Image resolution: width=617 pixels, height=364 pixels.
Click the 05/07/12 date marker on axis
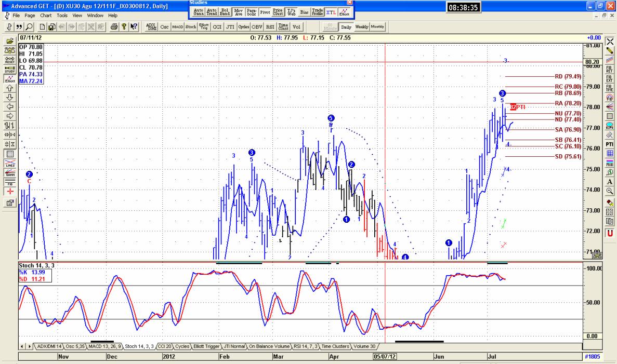click(x=385, y=357)
